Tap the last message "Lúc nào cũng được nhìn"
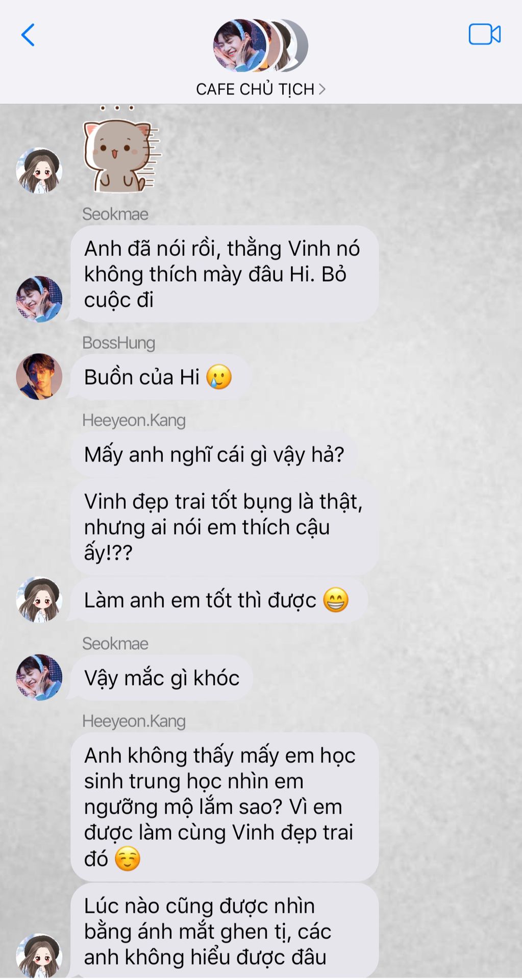The width and height of the screenshot is (522, 980). [x=225, y=931]
